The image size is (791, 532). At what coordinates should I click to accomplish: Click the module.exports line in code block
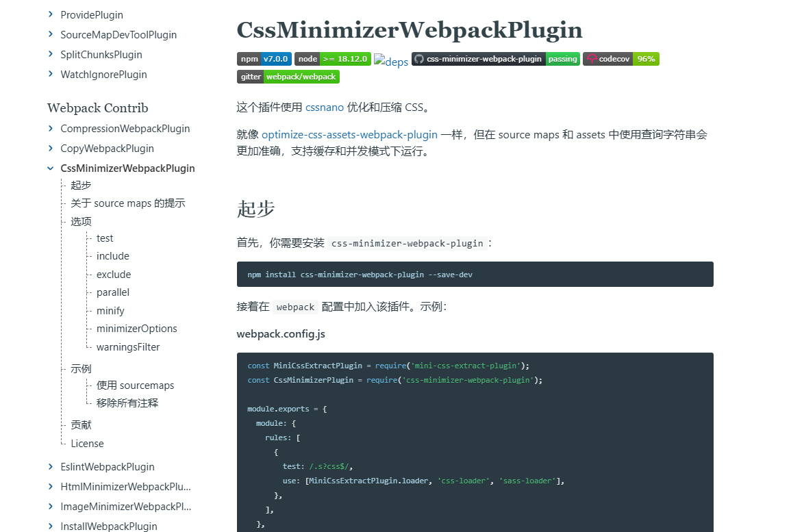coord(287,409)
